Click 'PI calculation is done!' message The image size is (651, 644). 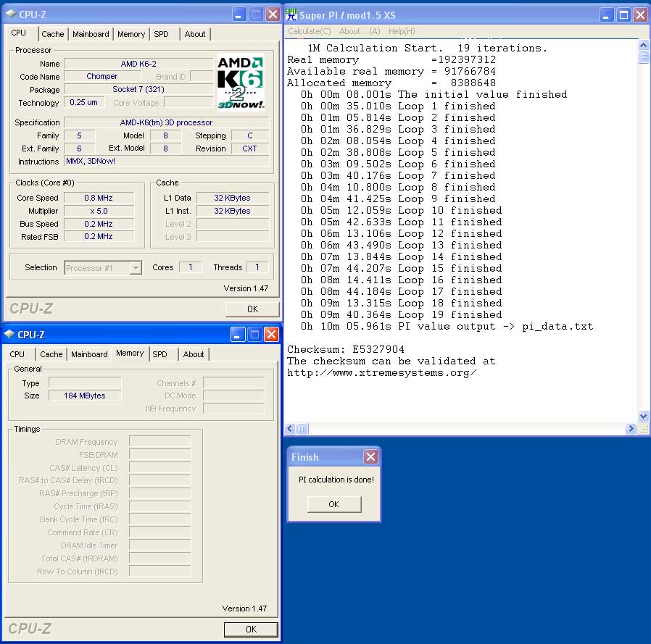click(x=336, y=480)
